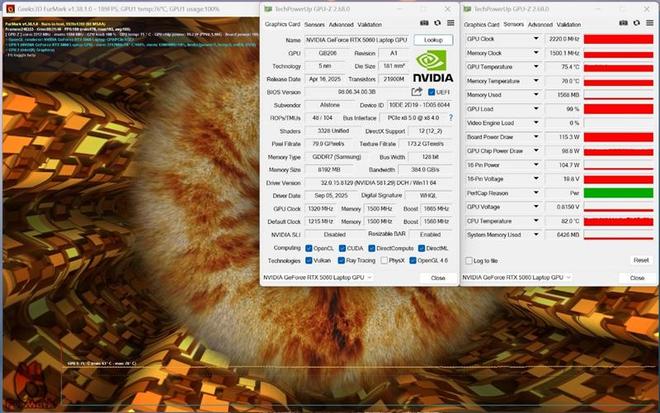Click the BIOS export share icon
660x413 pixels.
pos(416,92)
